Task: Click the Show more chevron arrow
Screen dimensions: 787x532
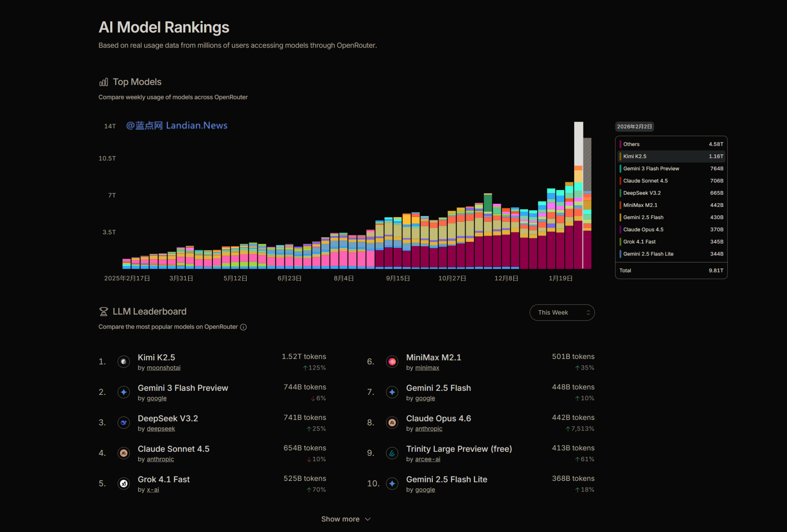Action: click(x=368, y=519)
